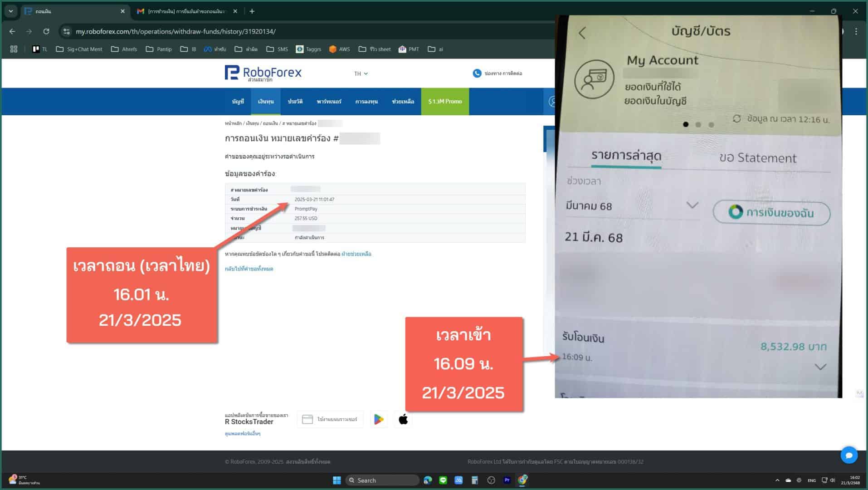Click the browser forward arrow
868x490 pixels.
(x=29, y=31)
